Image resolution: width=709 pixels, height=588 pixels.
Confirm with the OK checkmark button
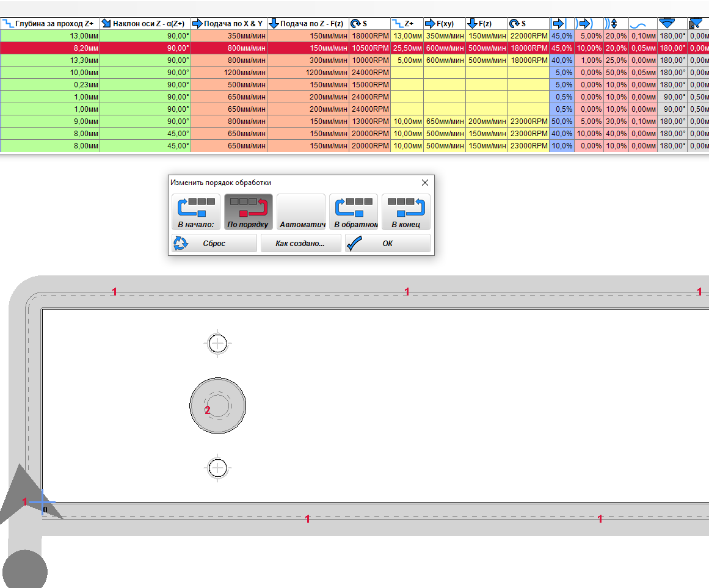tap(388, 243)
